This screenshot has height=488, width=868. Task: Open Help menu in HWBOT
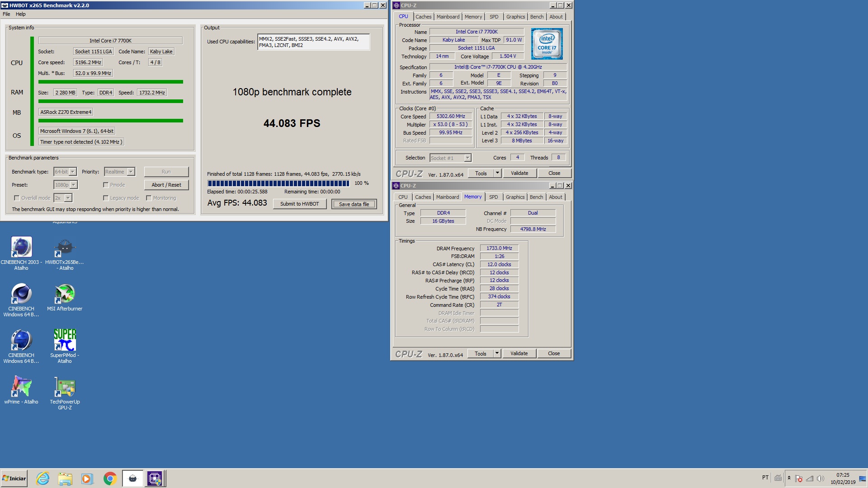[x=21, y=14]
